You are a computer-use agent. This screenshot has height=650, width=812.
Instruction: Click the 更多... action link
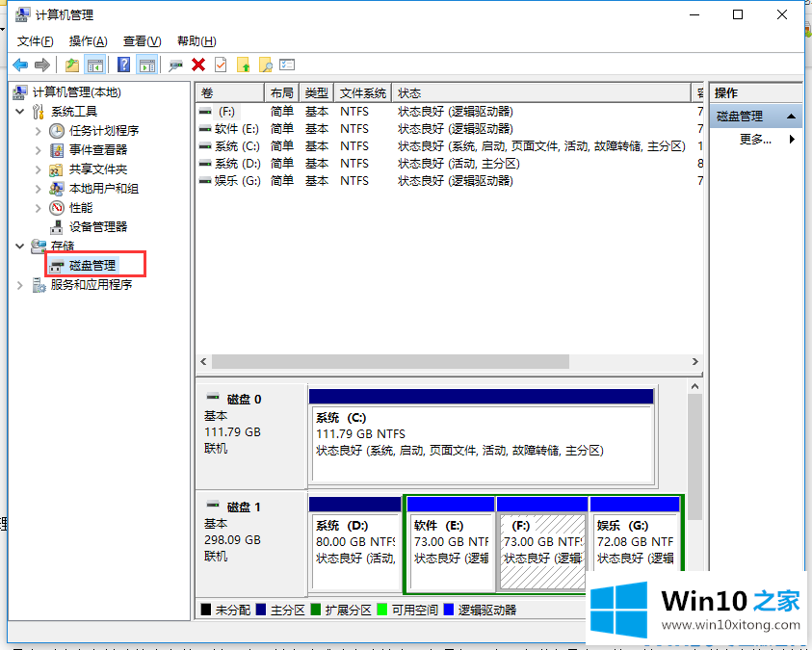click(x=755, y=139)
